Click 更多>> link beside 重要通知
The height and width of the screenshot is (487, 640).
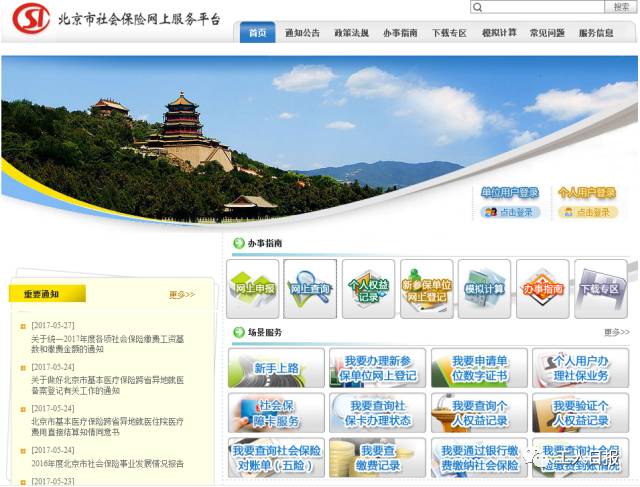tap(182, 295)
